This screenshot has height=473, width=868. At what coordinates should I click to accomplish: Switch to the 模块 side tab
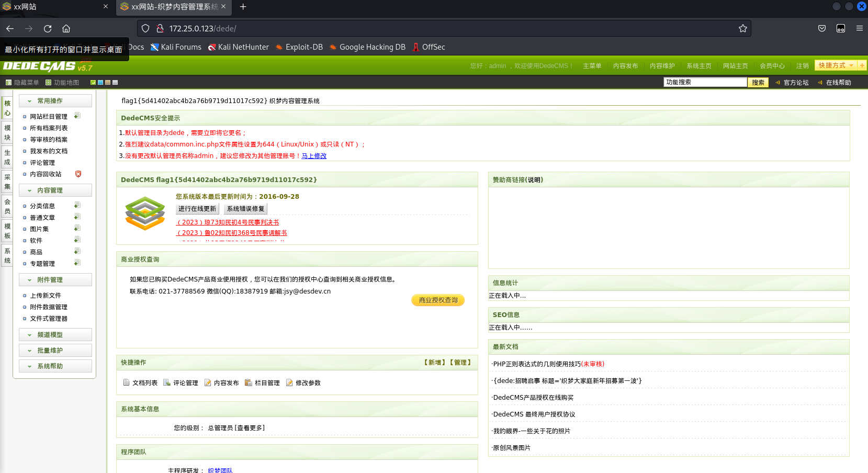pos(7,133)
